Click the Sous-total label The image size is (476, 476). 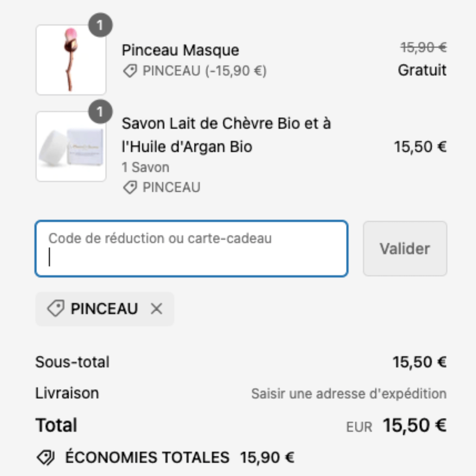point(72,362)
